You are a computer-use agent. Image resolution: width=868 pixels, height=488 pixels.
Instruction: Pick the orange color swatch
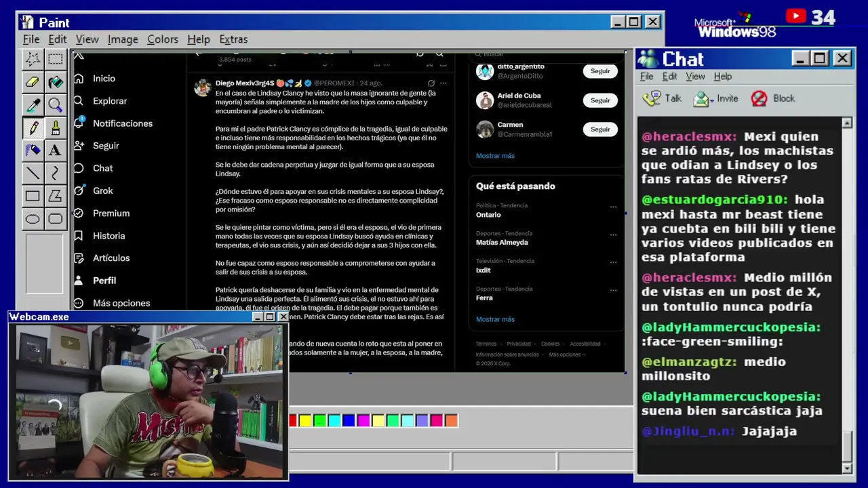point(451,421)
